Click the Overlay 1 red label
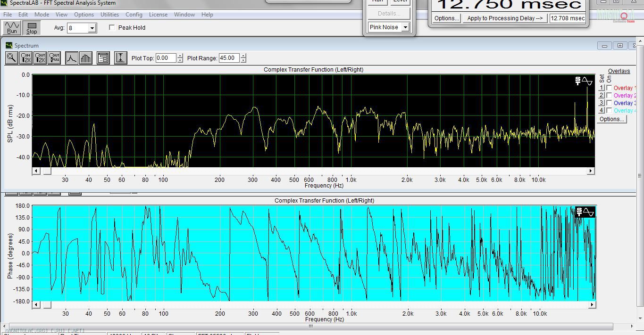 [624, 88]
